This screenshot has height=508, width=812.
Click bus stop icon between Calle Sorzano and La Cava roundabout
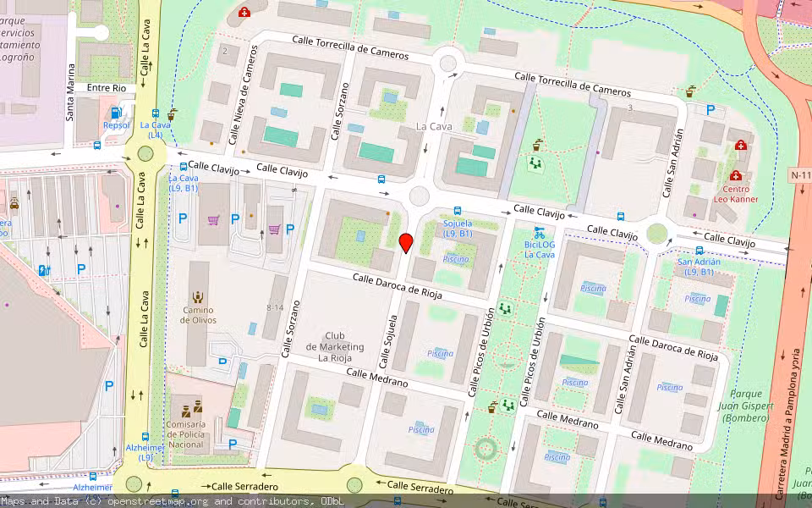381,179
